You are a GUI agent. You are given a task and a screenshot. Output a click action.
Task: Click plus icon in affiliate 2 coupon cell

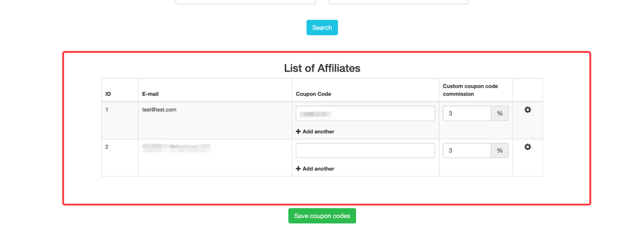pyautogui.click(x=298, y=169)
